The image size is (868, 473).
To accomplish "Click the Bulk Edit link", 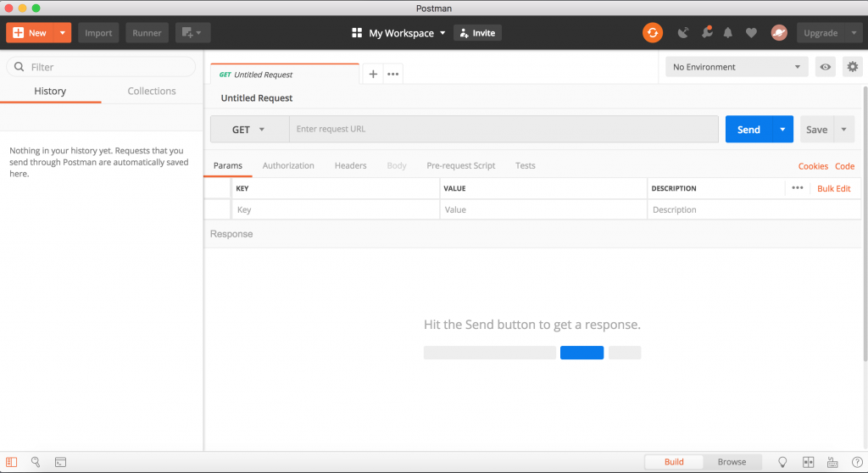I will [834, 188].
